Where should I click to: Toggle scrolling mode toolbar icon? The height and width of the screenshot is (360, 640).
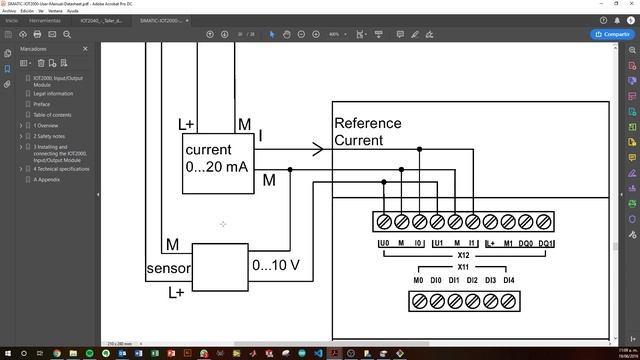click(x=379, y=35)
